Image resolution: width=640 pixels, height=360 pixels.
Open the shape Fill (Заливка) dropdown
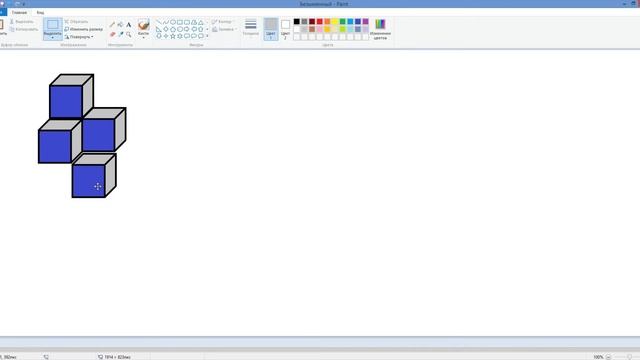tap(224, 29)
